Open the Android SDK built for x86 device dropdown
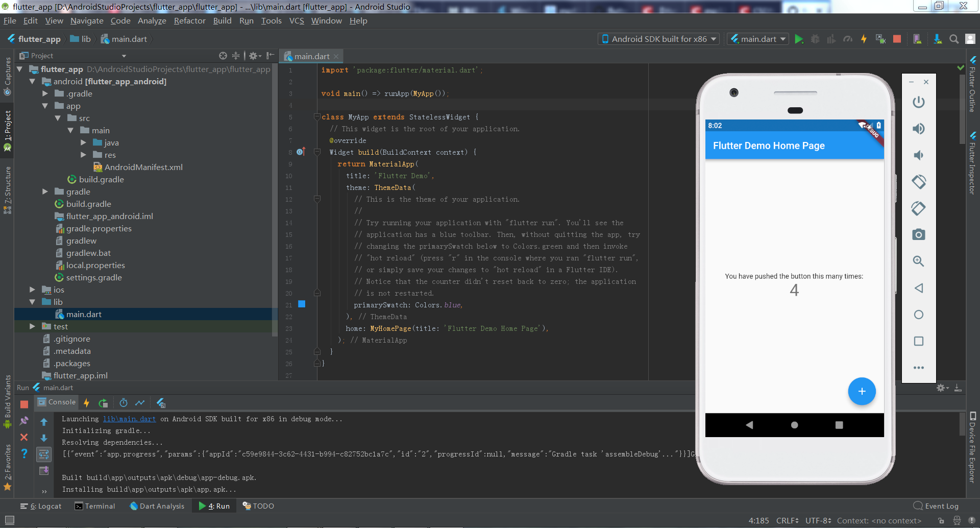The height and width of the screenshot is (528, 980). pyautogui.click(x=658, y=39)
